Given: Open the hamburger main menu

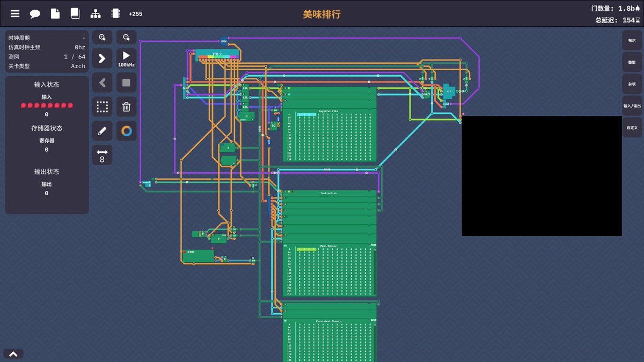Looking at the screenshot, I should 15,14.
